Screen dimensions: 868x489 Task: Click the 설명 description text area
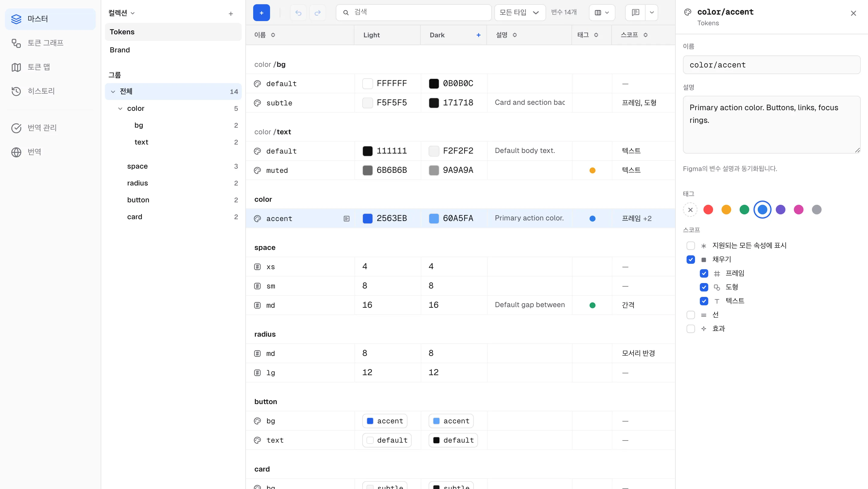coord(772,125)
